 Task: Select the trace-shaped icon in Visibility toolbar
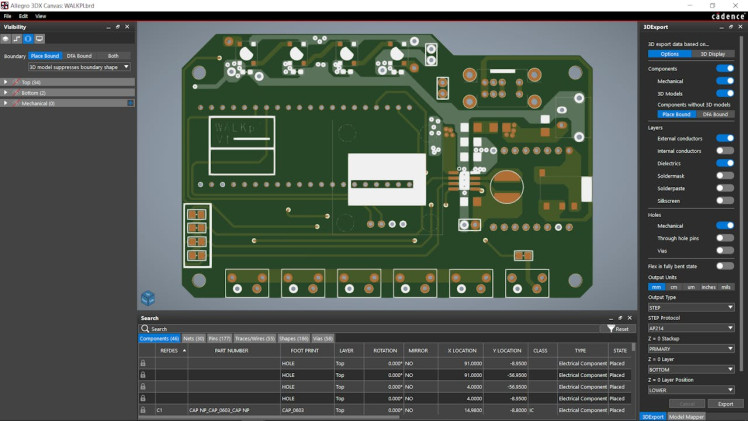[17, 39]
